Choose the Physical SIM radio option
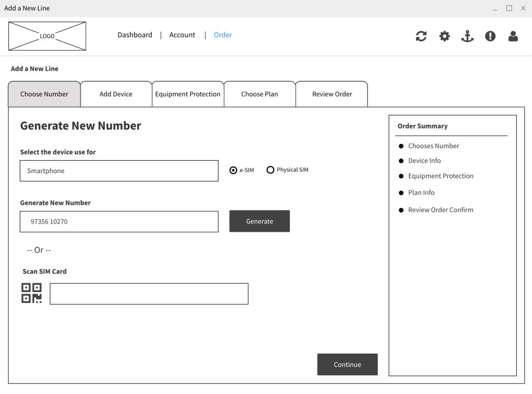The image size is (532, 394). [x=270, y=170]
